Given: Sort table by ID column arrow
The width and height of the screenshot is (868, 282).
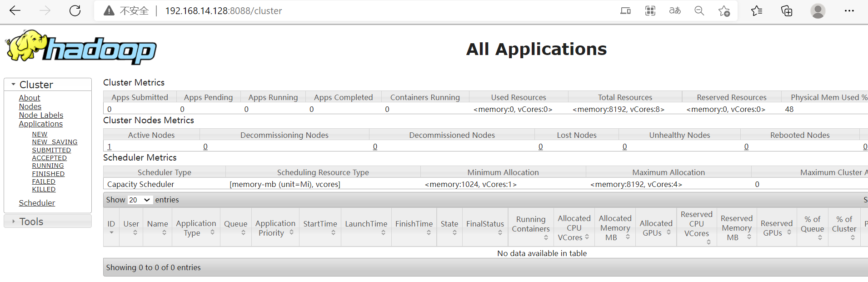Looking at the screenshot, I should pyautogui.click(x=111, y=232).
